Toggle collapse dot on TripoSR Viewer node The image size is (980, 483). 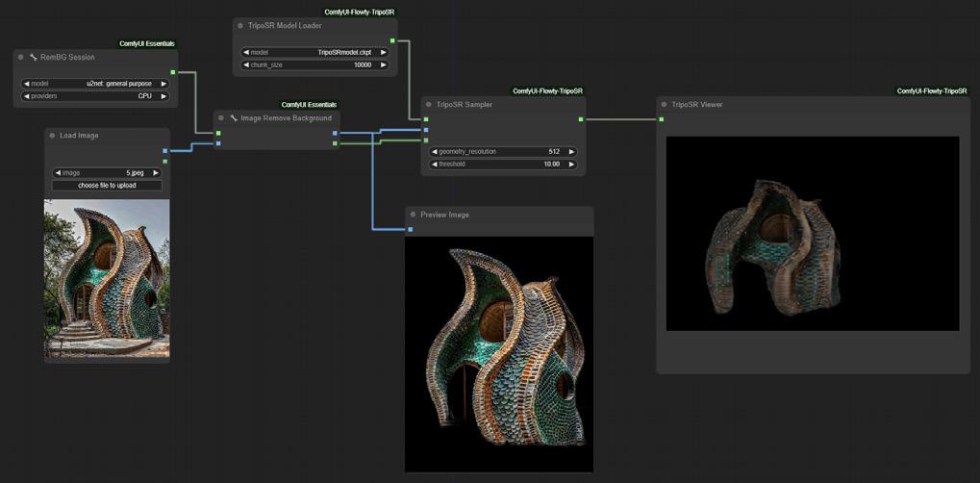click(x=664, y=104)
